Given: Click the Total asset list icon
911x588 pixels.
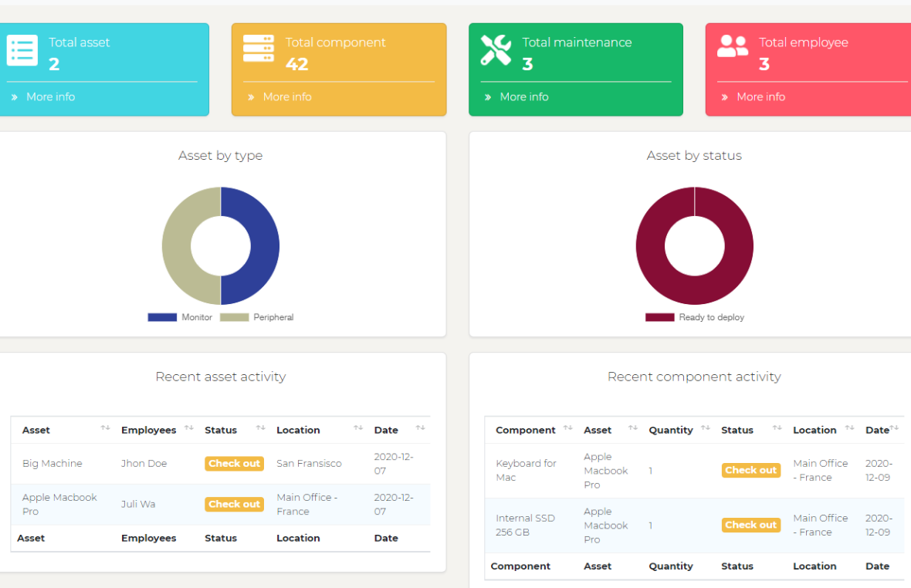Looking at the screenshot, I should pos(22,50).
